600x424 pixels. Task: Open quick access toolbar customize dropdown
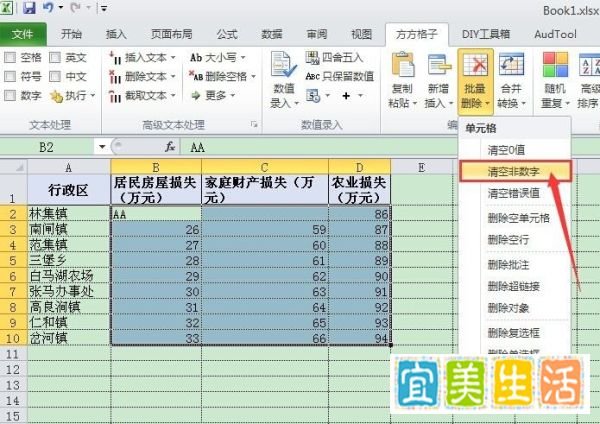pyautogui.click(x=104, y=8)
